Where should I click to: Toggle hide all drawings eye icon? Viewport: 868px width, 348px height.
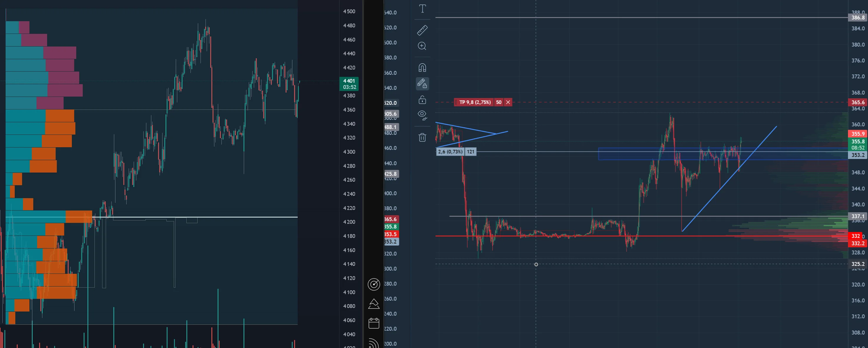[422, 115]
